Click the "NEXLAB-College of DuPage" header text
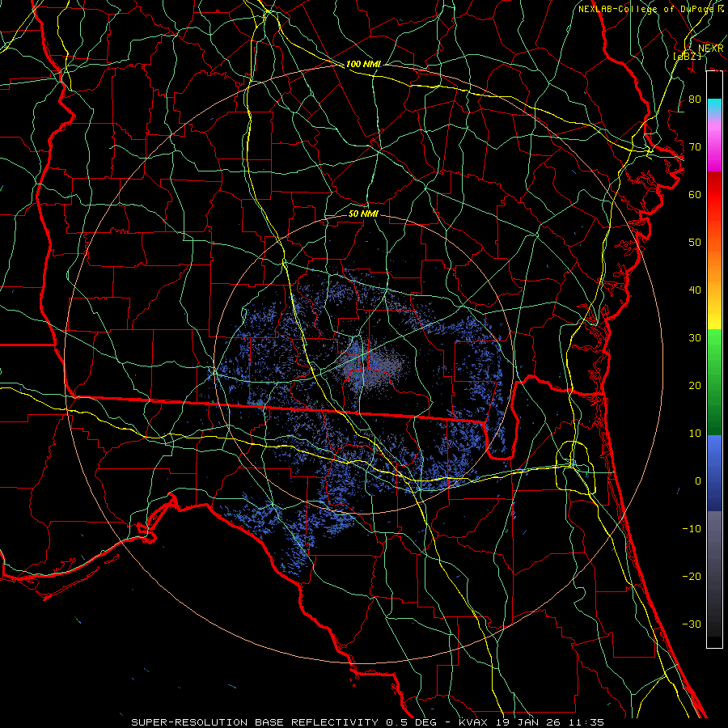This screenshot has width=728, height=728. click(645, 9)
